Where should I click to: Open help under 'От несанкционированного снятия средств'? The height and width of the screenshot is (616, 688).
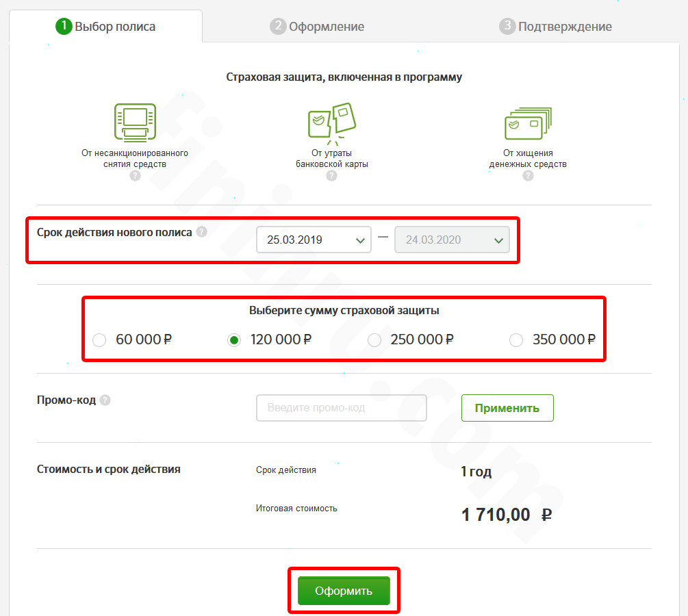click(x=135, y=176)
